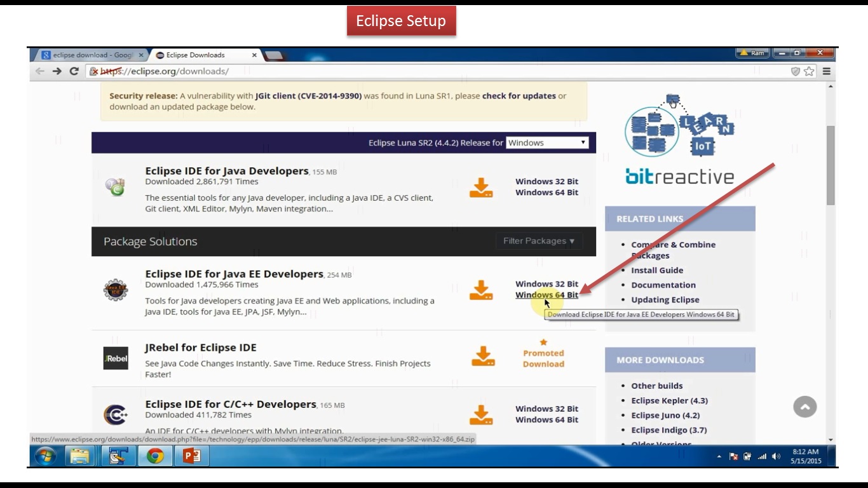The width and height of the screenshot is (868, 488).
Task: Open JRebel for Eclipse IDE title
Action: pos(201,348)
